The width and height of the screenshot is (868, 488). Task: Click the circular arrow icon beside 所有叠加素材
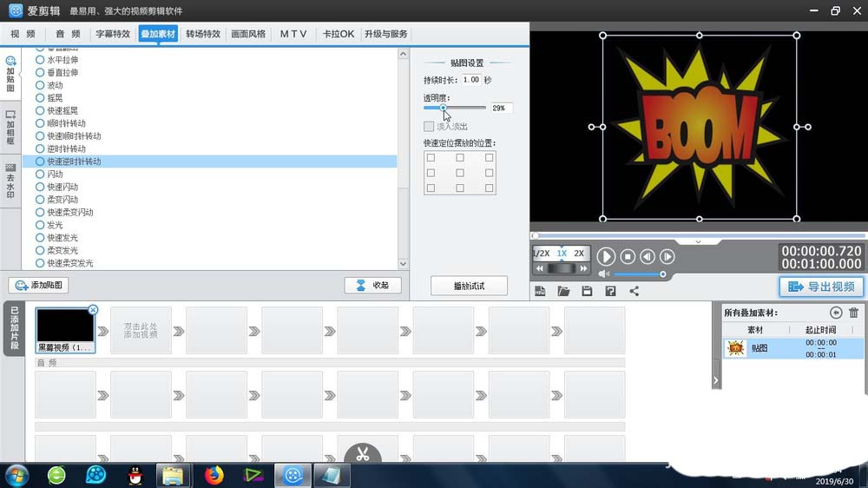click(x=836, y=313)
